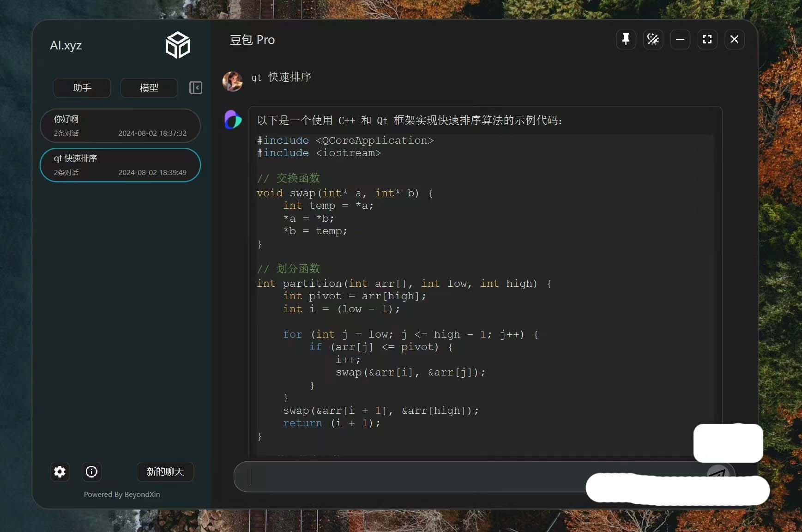Click the return (i + 1); line

coord(332,423)
